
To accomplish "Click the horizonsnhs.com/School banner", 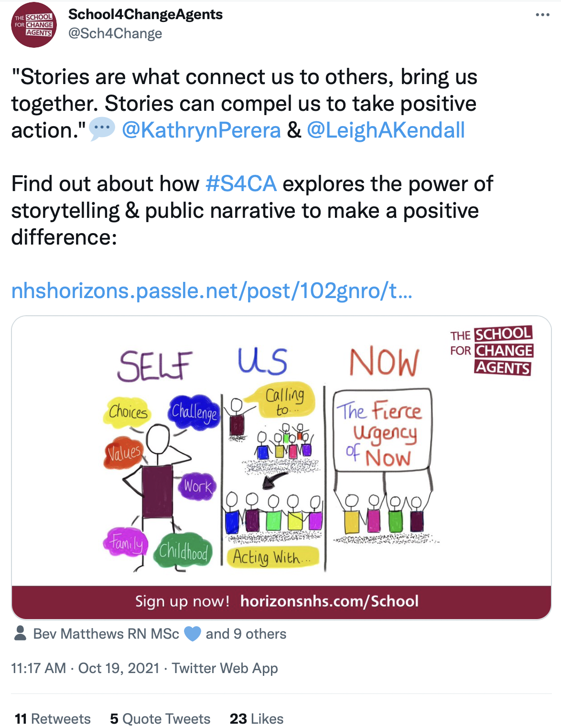I will 281,601.
